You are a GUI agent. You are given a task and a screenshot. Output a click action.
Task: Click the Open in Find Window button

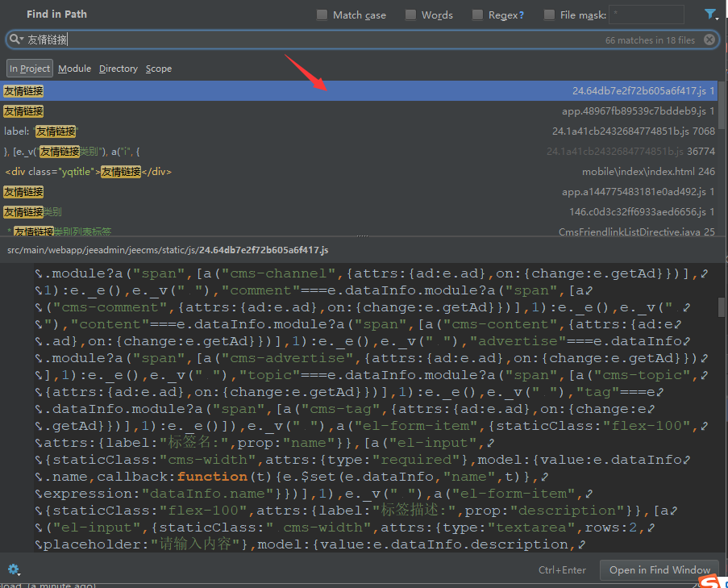point(659,569)
